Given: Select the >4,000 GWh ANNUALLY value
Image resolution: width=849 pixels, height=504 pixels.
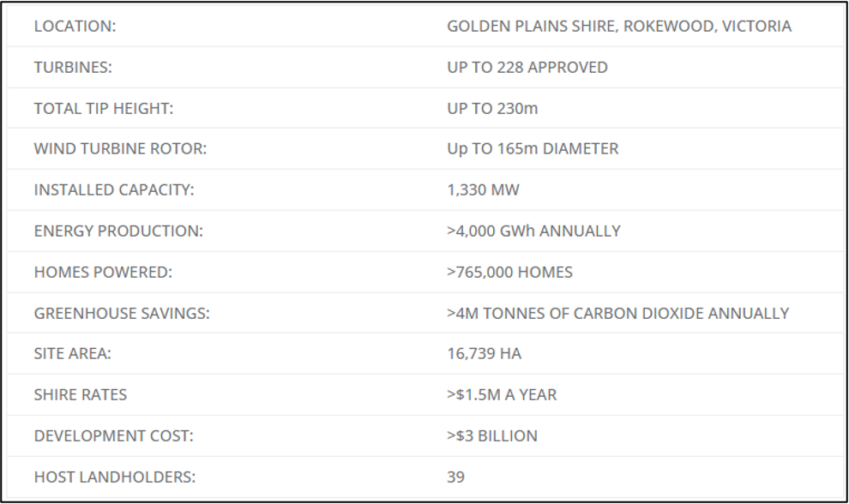Looking at the screenshot, I should coord(534,231).
